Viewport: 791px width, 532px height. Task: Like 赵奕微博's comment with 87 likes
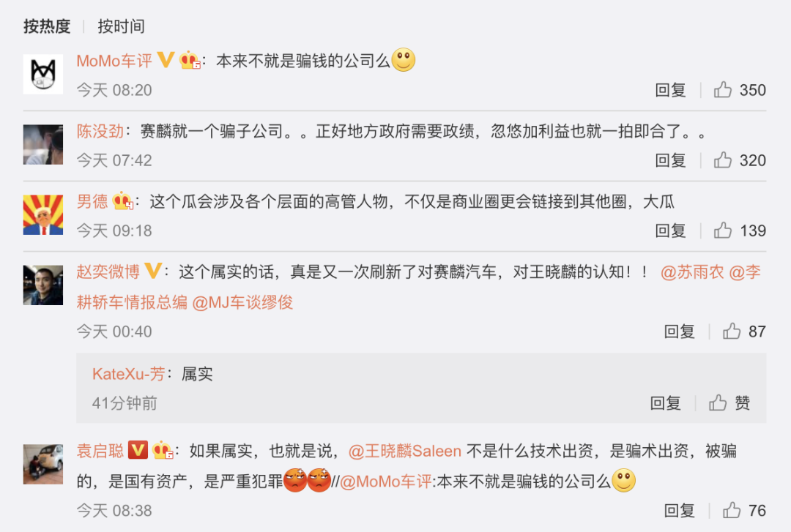pos(732,331)
